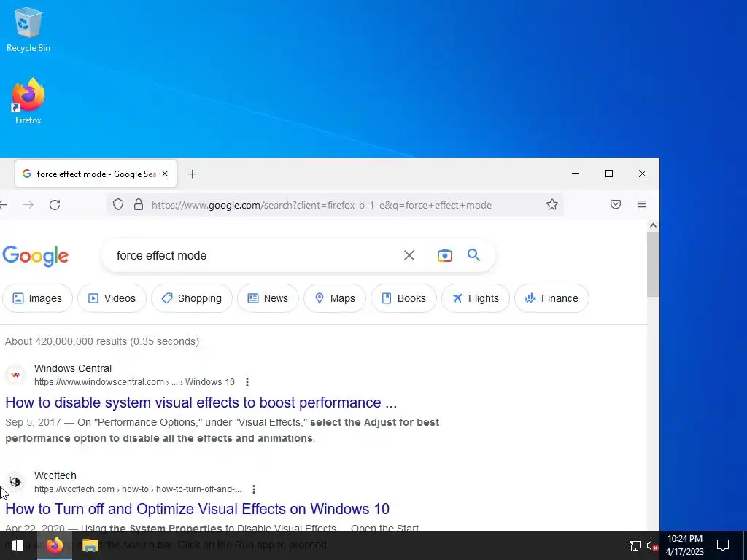
Task: Open more options for Wccftech result
Action: click(254, 489)
